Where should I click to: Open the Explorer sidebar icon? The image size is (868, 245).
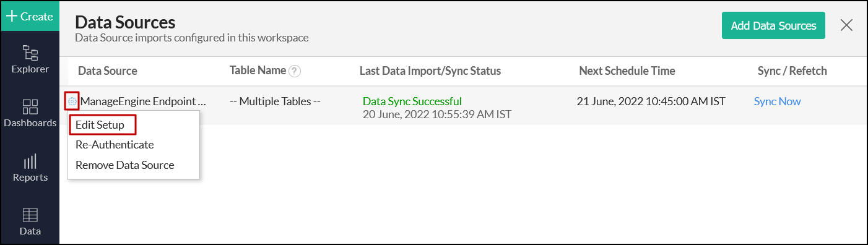pyautogui.click(x=30, y=59)
